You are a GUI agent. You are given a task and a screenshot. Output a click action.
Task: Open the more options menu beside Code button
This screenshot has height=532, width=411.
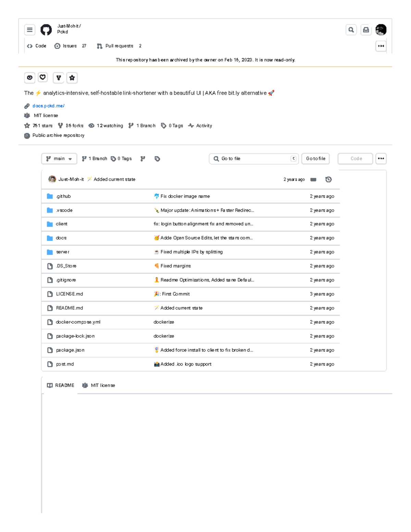381,159
